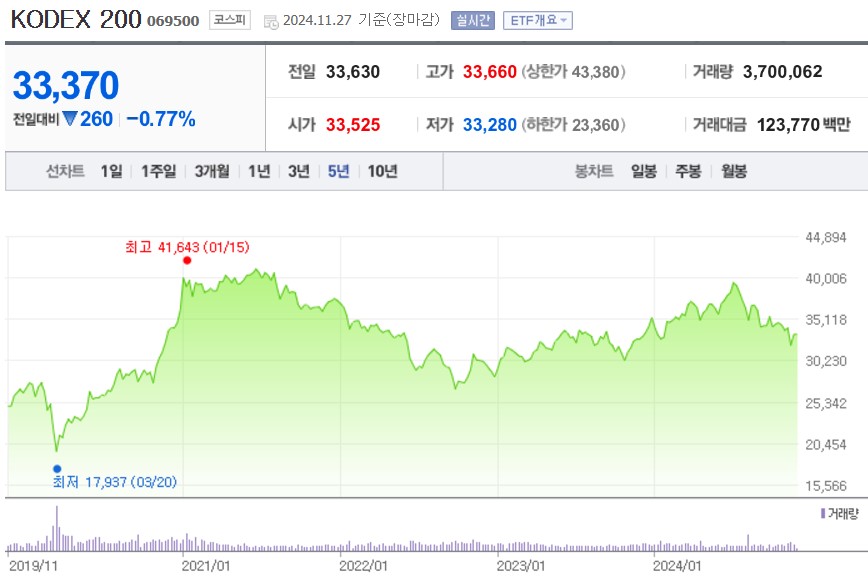The height and width of the screenshot is (585, 868).
Task: Switch to 일봉 daily candle chart
Action: pyautogui.click(x=644, y=171)
